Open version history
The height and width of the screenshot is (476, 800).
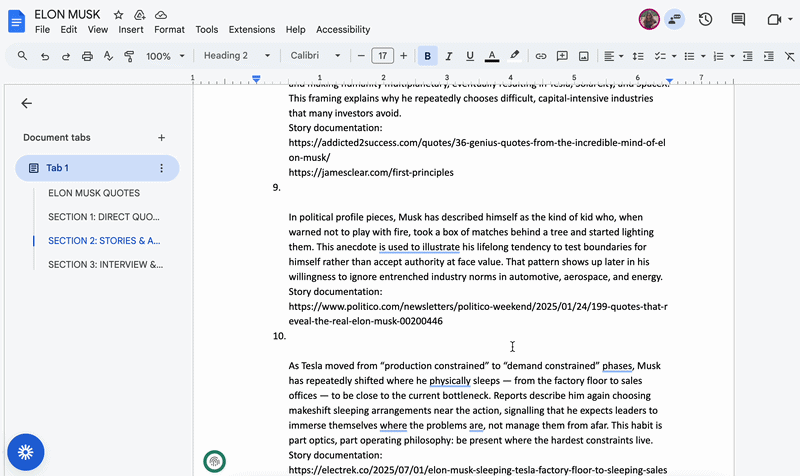coord(705,19)
